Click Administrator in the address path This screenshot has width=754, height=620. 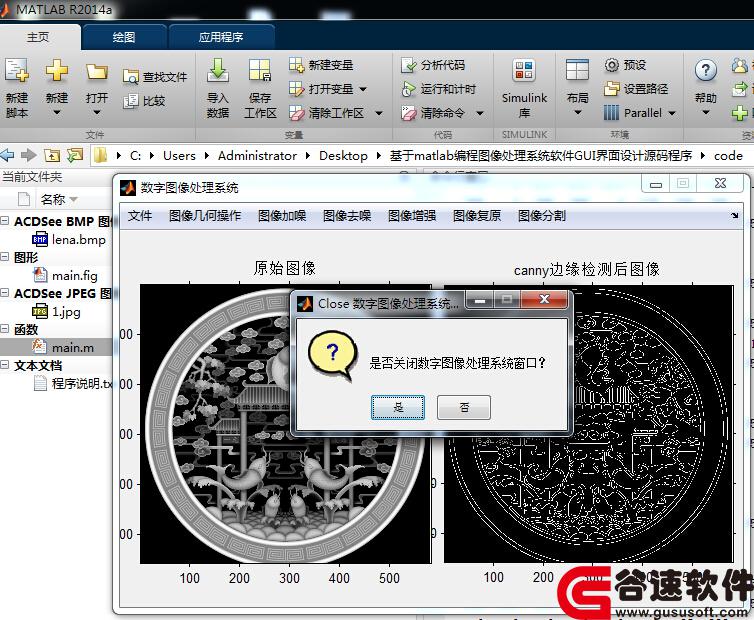coord(257,155)
